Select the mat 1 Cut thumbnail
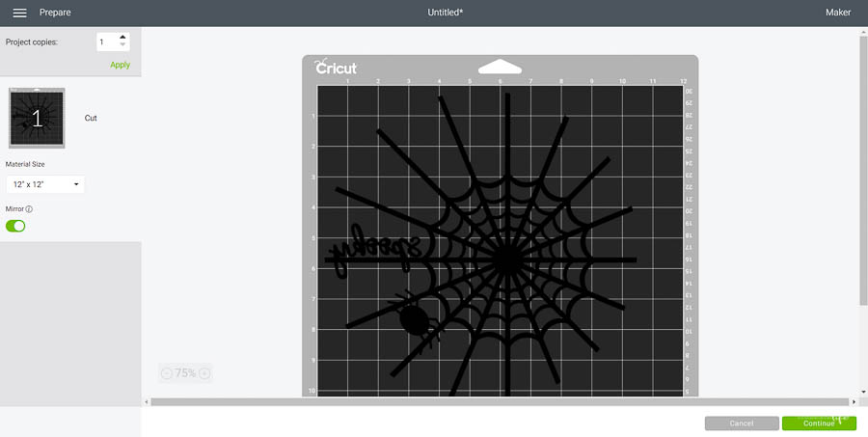This screenshot has height=437, width=868. [x=38, y=118]
